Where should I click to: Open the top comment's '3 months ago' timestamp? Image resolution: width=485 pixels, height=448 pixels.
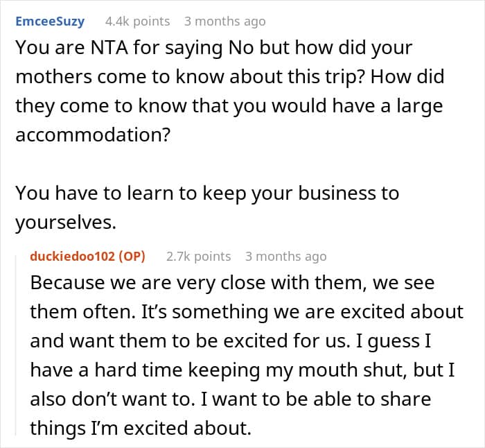[225, 21]
